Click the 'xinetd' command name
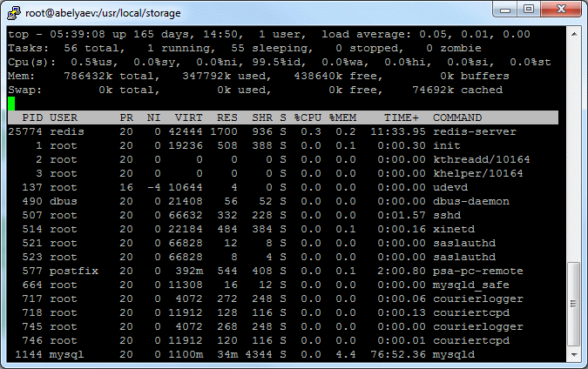 (x=454, y=229)
